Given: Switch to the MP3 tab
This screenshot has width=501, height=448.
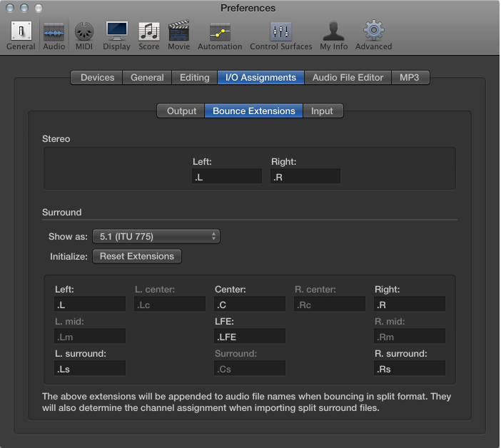Looking at the screenshot, I should pyautogui.click(x=410, y=78).
